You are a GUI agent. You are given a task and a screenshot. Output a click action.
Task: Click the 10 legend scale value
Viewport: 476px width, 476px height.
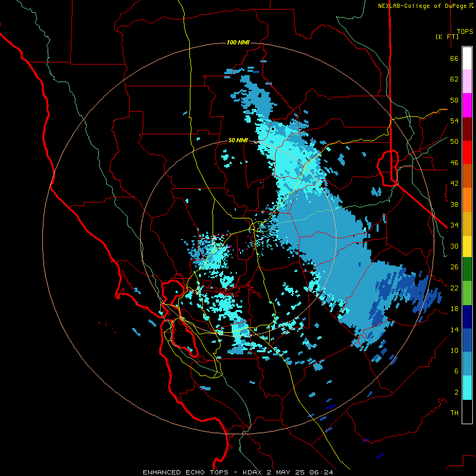454,350
